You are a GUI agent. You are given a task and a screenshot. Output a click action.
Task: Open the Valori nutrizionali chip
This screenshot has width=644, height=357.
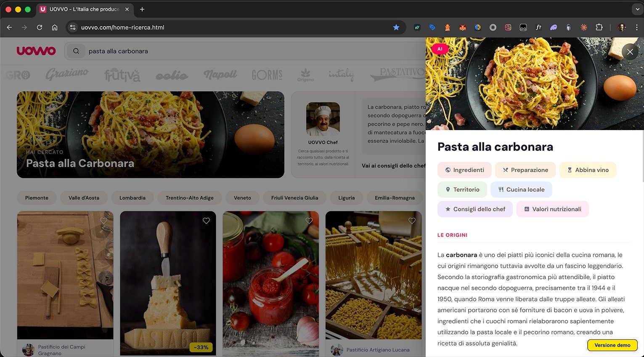pyautogui.click(x=552, y=209)
